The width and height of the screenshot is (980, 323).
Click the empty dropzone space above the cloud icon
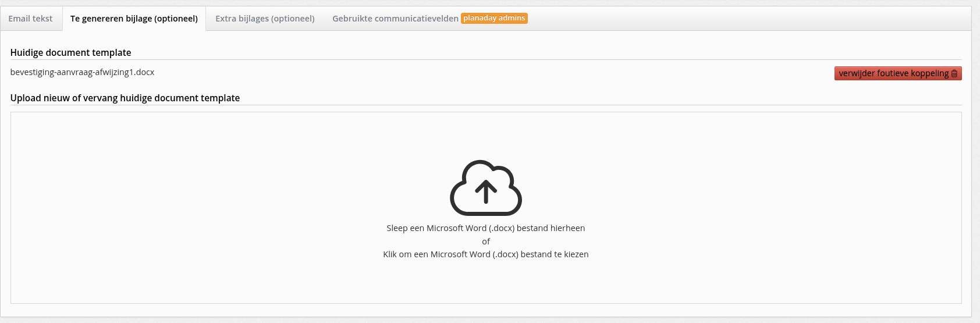click(x=486, y=134)
